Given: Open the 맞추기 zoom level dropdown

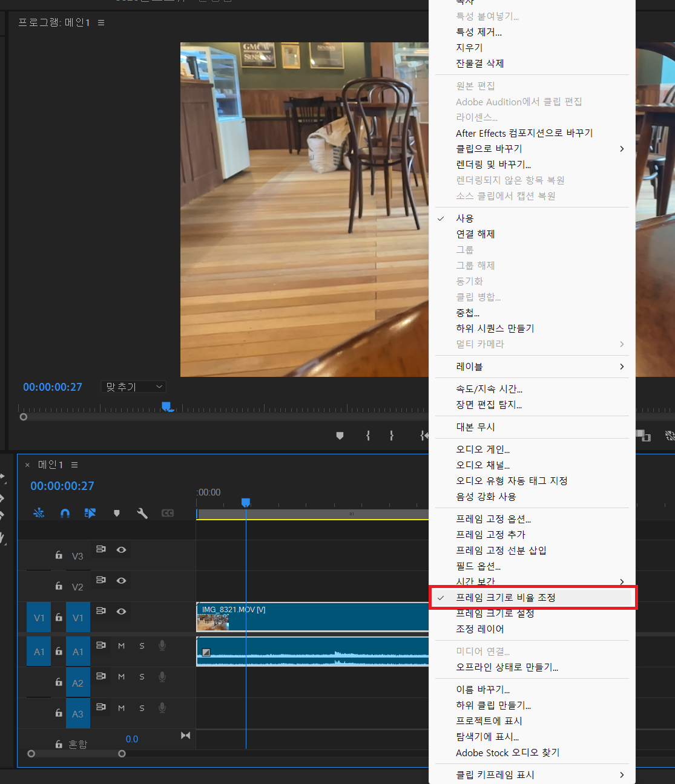Looking at the screenshot, I should (133, 386).
